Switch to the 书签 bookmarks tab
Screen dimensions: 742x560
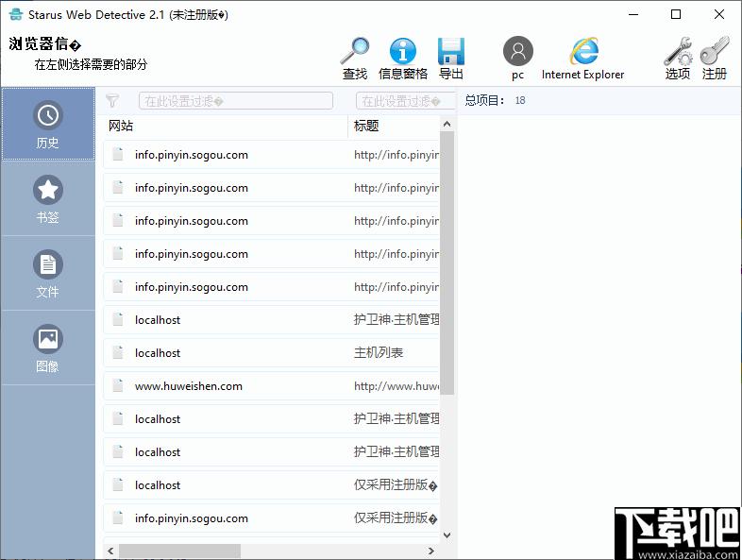coord(48,199)
